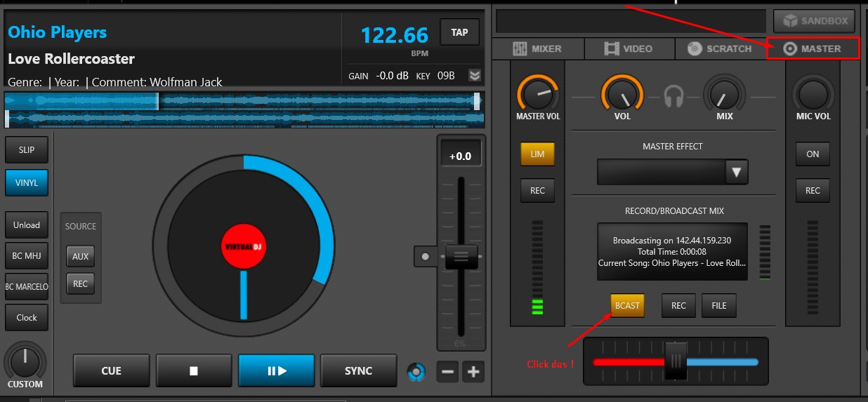The width and height of the screenshot is (868, 402).
Task: Select the SCRATCH tab
Action: [720, 48]
